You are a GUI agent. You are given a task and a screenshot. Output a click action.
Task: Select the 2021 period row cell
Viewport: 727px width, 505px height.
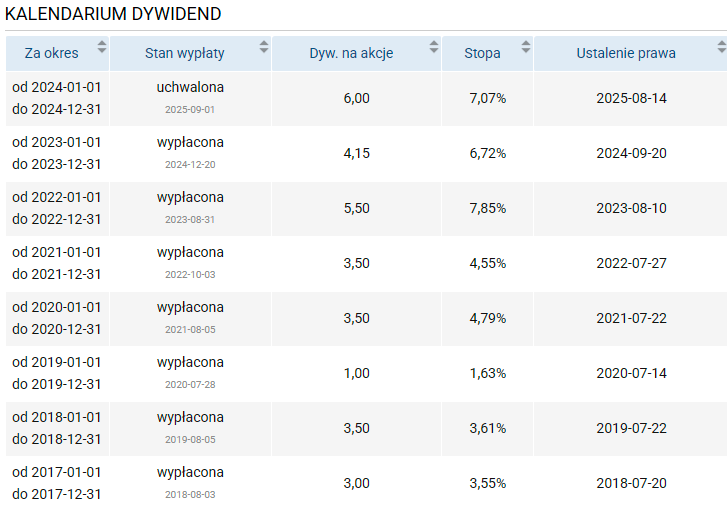(57, 263)
